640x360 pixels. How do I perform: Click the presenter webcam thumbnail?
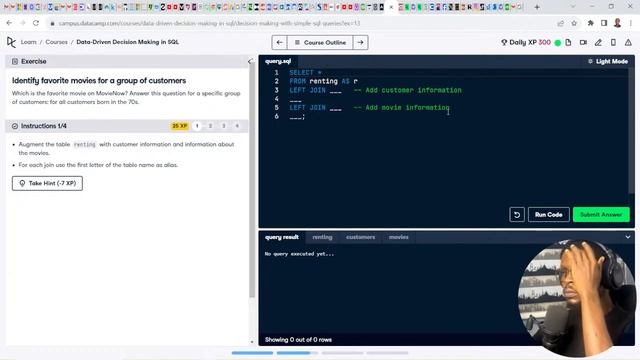pos(576,298)
